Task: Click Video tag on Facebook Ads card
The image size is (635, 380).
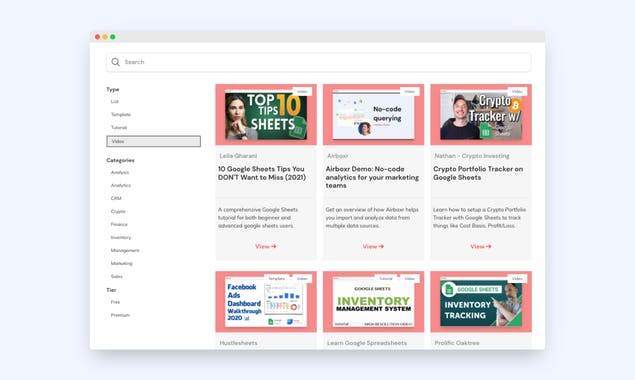Action: pyautogui.click(x=302, y=279)
